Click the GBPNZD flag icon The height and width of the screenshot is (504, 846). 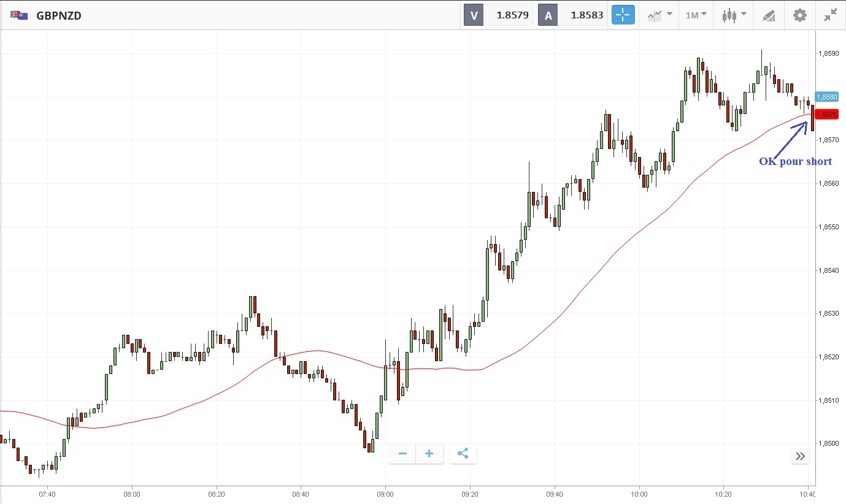coord(19,15)
